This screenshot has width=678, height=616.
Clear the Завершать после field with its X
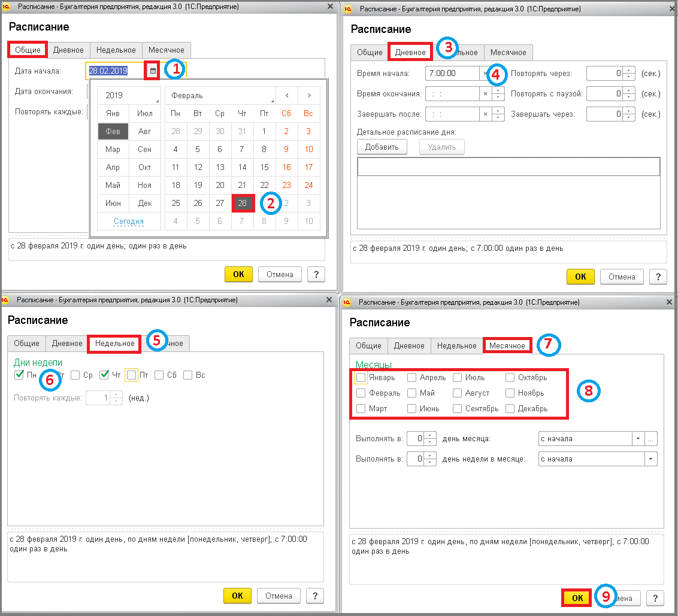pyautogui.click(x=485, y=114)
